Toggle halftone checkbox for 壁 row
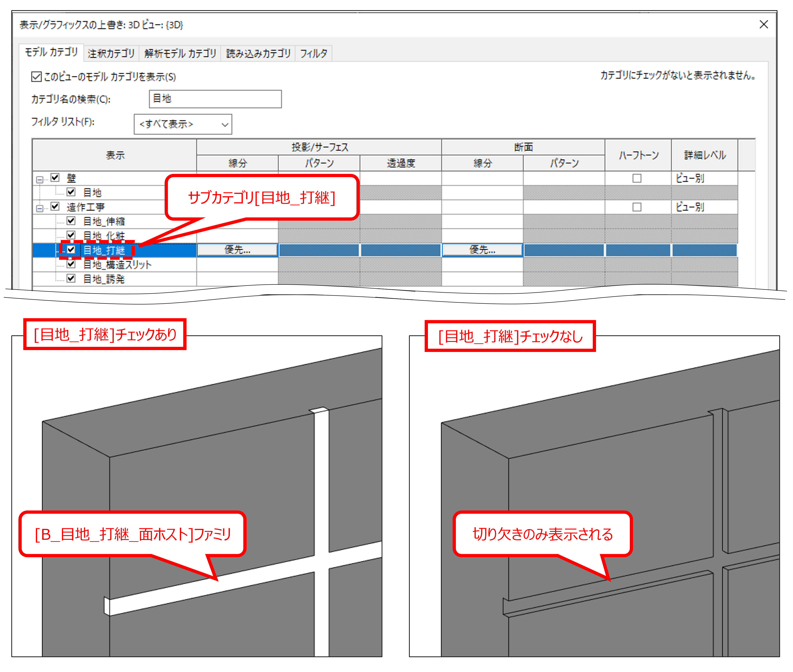 tap(637, 178)
